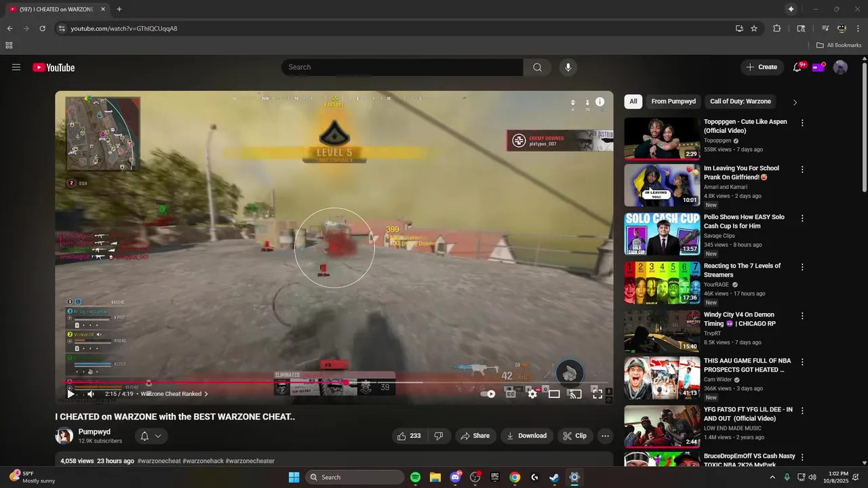Enter full screen mode
The width and height of the screenshot is (868, 488).
[x=597, y=394]
